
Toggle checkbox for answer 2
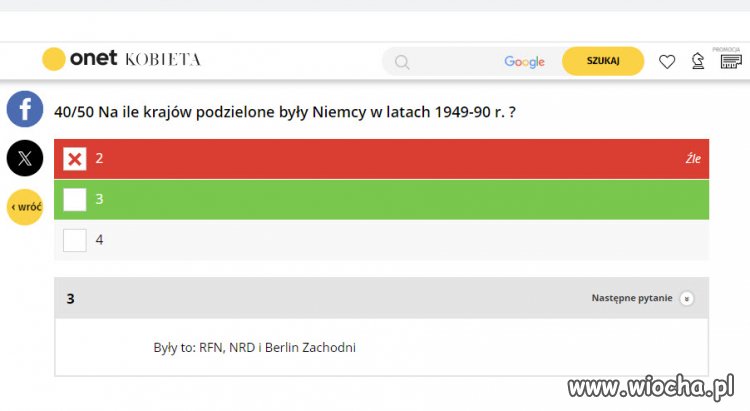click(x=75, y=159)
